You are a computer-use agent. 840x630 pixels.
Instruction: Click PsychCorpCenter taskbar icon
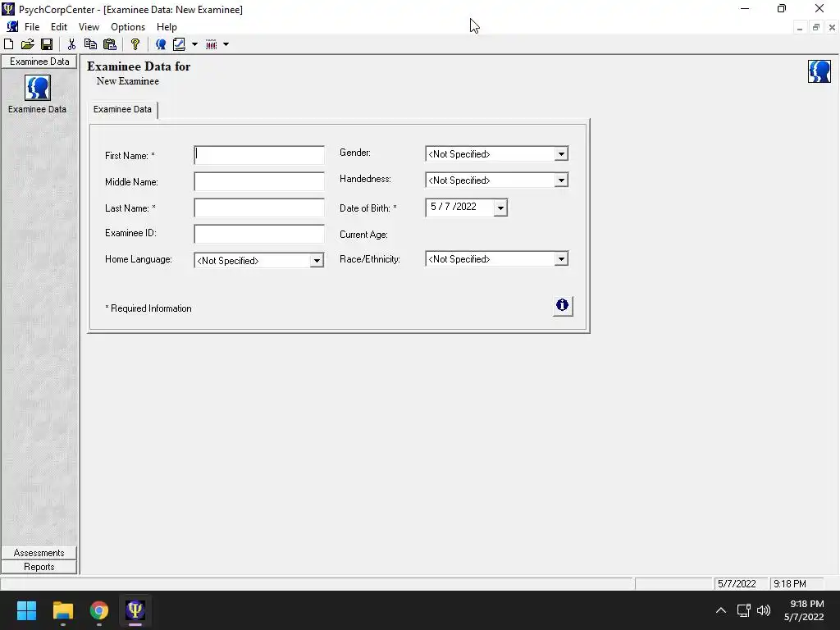coord(135,610)
